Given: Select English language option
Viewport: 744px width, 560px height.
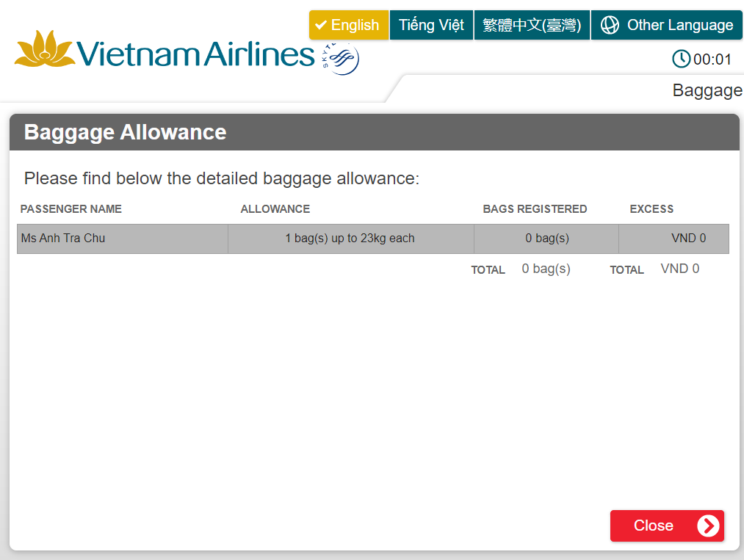Looking at the screenshot, I should coord(349,25).
